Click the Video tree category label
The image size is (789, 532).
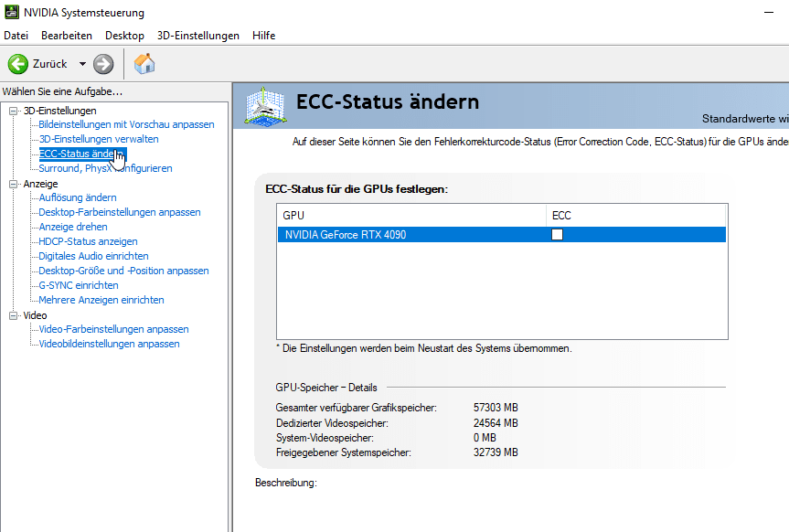coord(35,315)
